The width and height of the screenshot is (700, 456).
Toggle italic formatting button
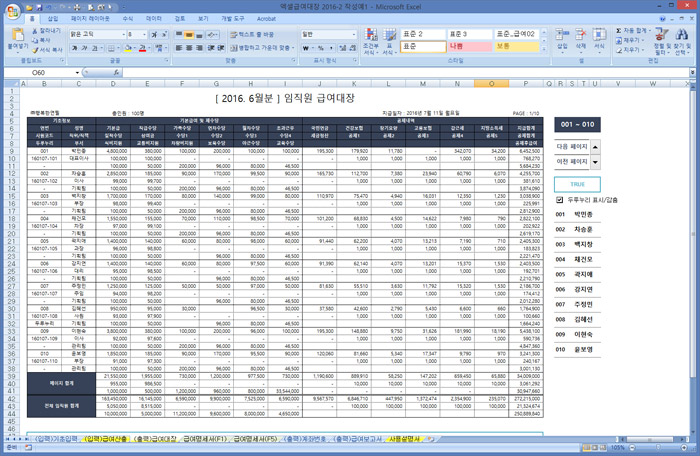(84, 48)
